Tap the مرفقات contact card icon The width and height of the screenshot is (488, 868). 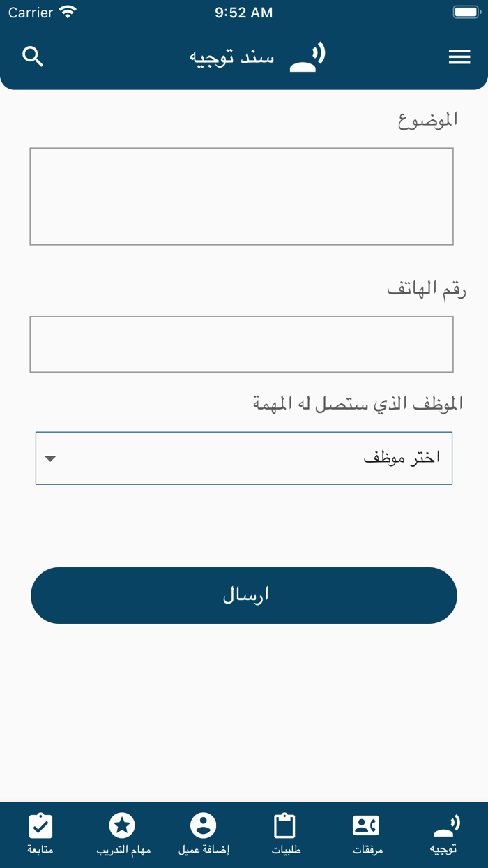(x=365, y=825)
